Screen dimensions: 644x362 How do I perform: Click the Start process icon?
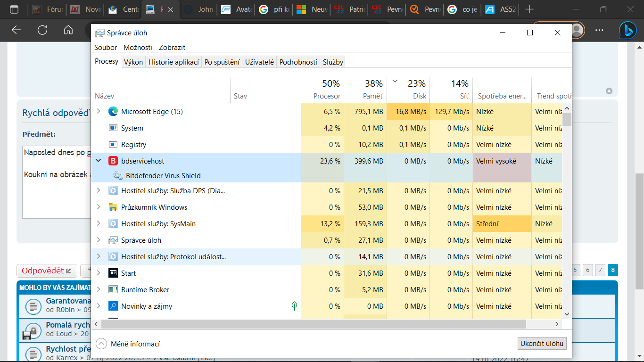[x=113, y=273]
